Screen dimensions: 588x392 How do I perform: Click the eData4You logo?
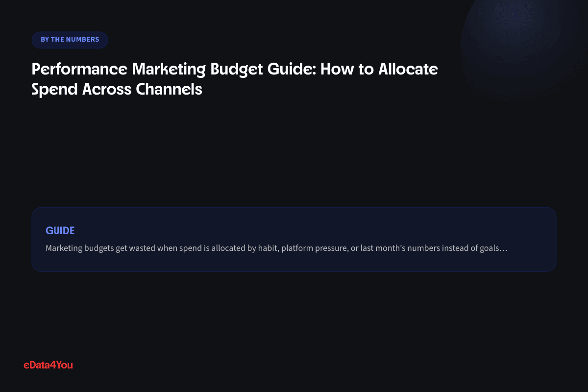tap(48, 365)
